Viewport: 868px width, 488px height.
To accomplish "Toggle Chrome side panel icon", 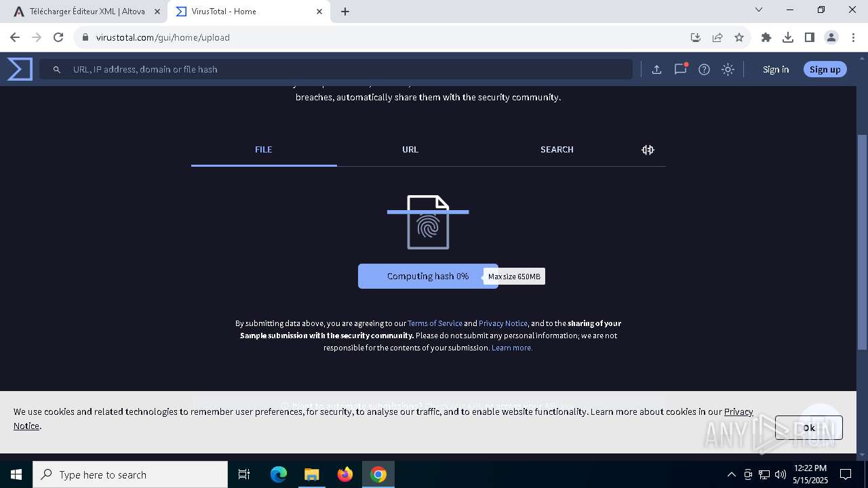I will (809, 37).
